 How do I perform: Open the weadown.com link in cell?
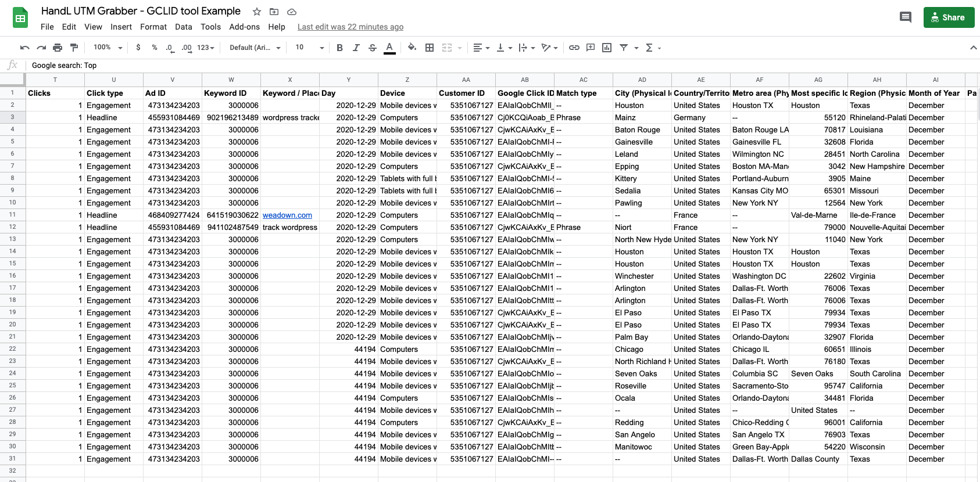(x=287, y=215)
